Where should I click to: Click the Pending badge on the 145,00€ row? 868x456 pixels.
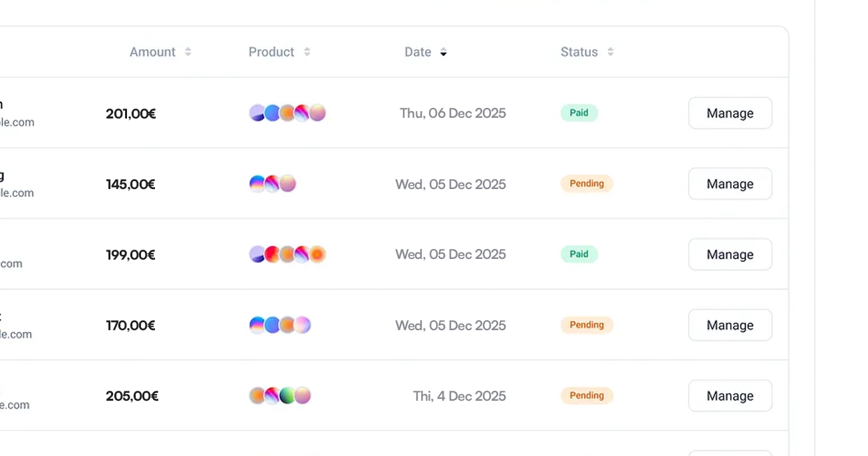(x=587, y=184)
